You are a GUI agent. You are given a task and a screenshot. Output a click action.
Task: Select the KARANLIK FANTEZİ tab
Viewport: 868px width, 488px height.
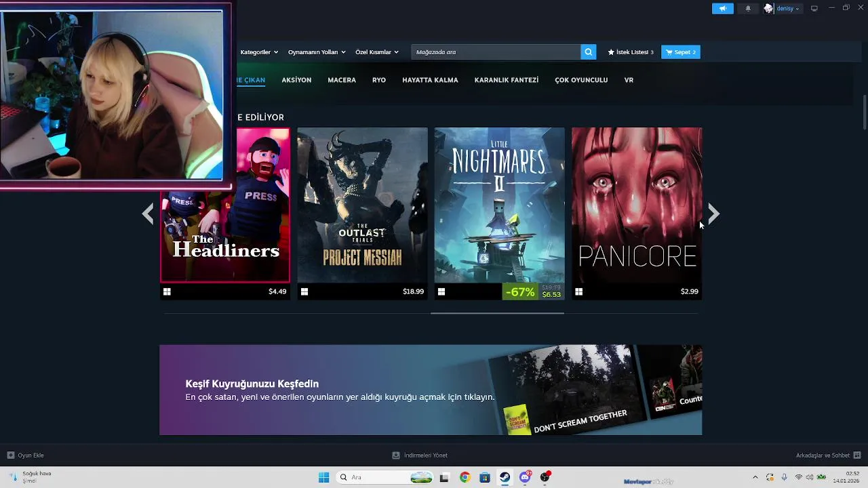point(507,80)
